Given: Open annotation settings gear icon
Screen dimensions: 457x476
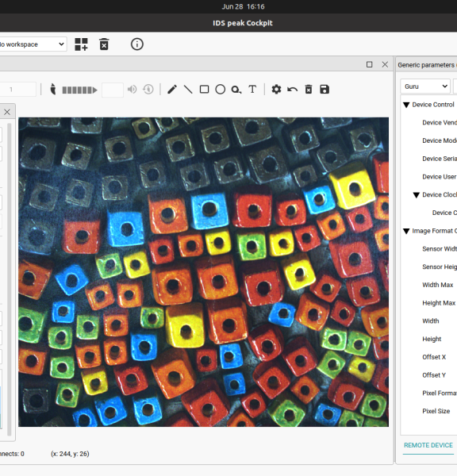Looking at the screenshot, I should 276,89.
